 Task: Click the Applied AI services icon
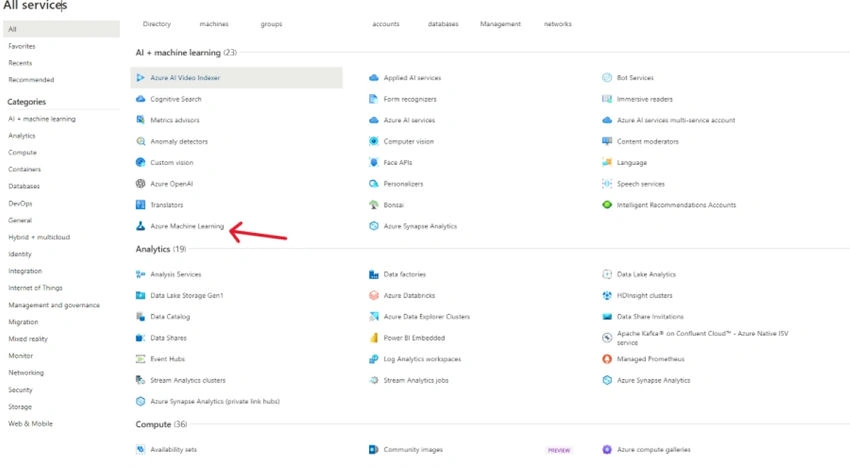point(374,78)
